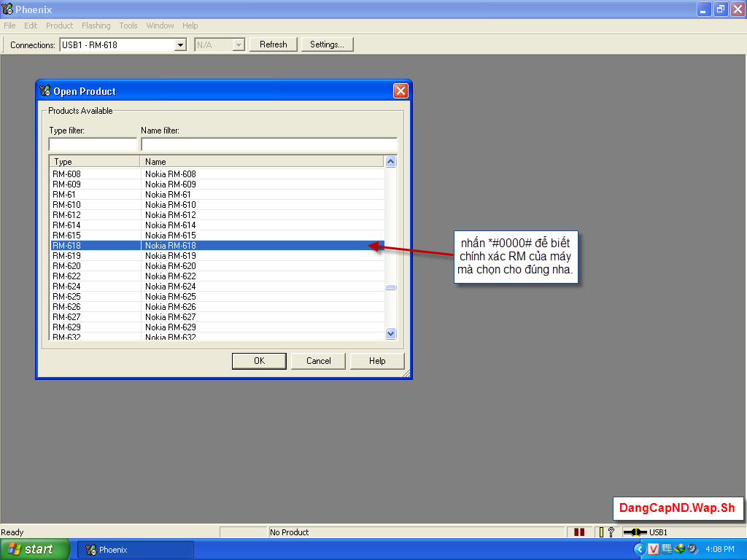Expand the N/A dropdown
Screen dimensions: 747x560
click(x=239, y=45)
